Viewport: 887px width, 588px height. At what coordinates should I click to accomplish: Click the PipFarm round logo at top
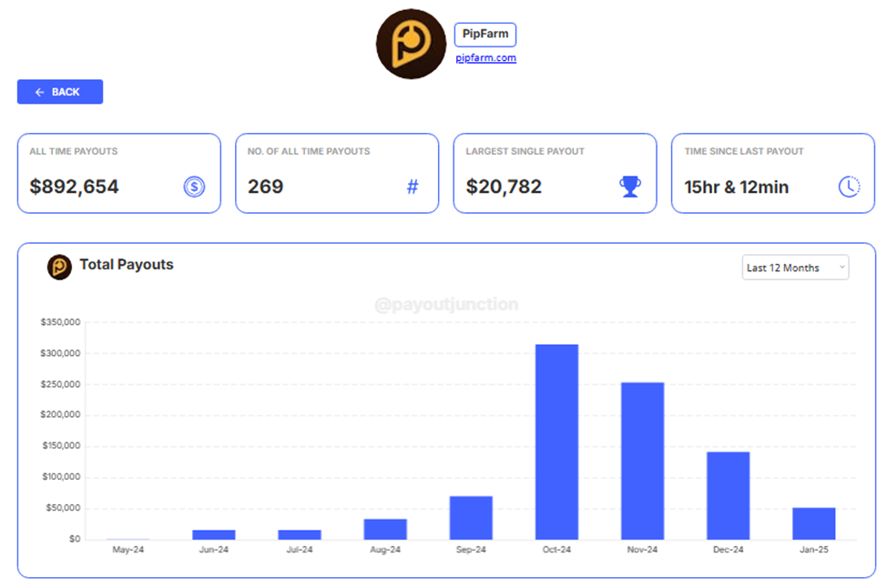tap(411, 44)
